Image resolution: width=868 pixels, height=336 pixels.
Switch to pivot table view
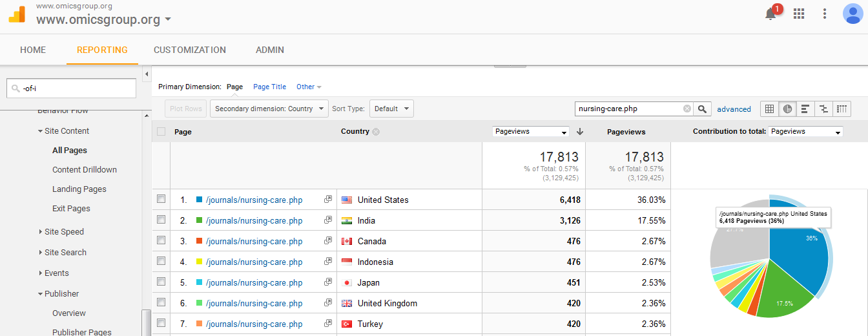tap(842, 109)
